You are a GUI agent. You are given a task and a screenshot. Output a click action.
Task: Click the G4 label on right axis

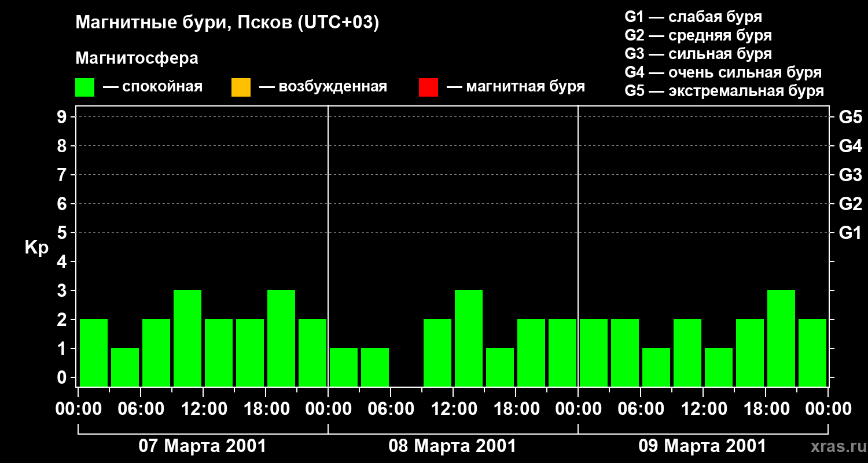point(850,146)
